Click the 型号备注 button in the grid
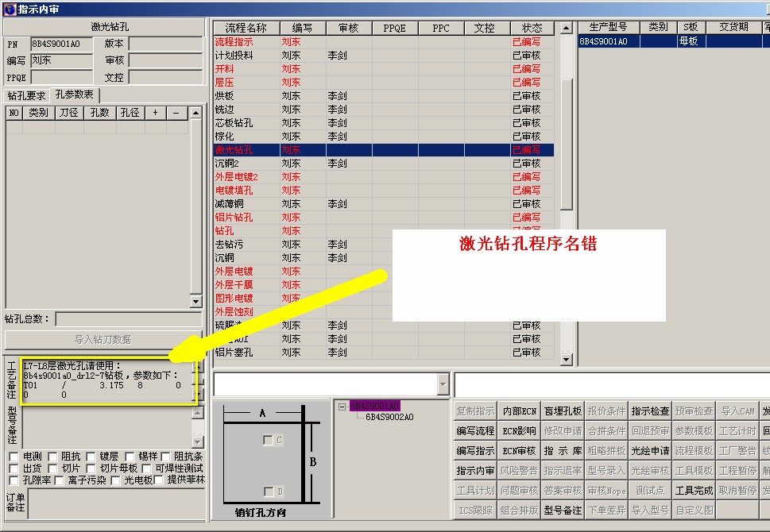The image size is (770, 532). point(563,511)
